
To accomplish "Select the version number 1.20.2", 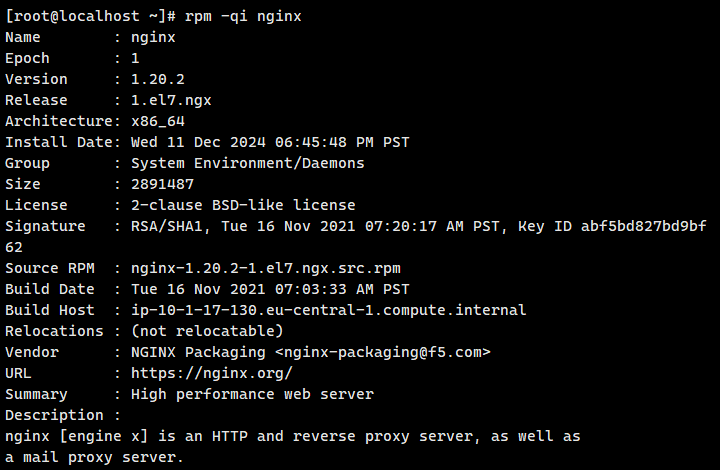I will 158,79.
